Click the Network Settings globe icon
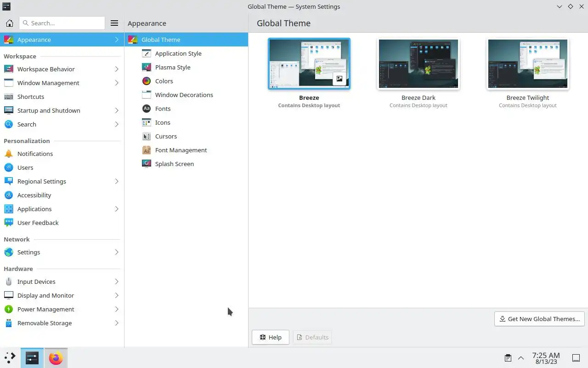Image resolution: width=588 pixels, height=368 pixels. tap(8, 252)
